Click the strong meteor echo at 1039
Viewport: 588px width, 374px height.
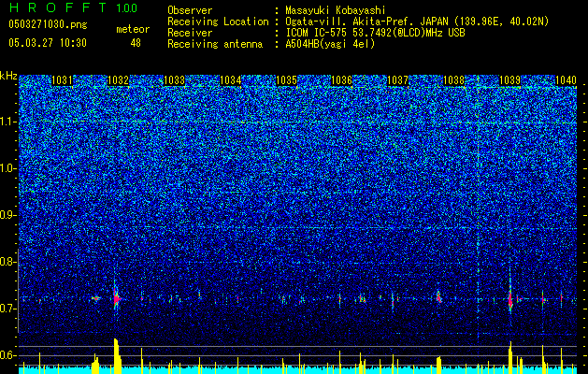click(510, 299)
